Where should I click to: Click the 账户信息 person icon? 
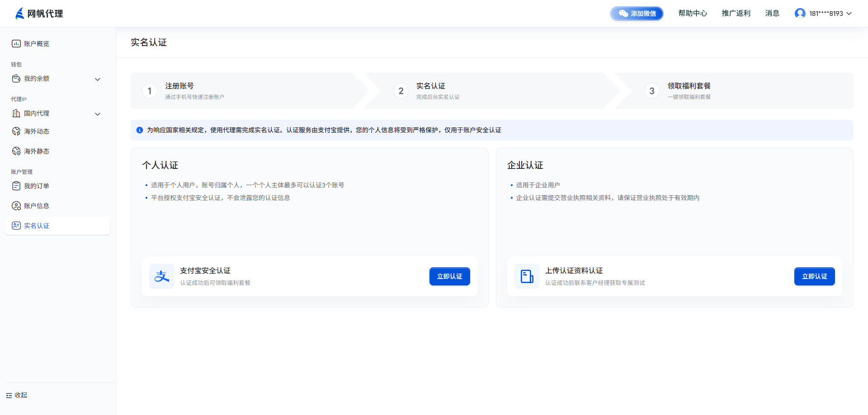click(16, 206)
